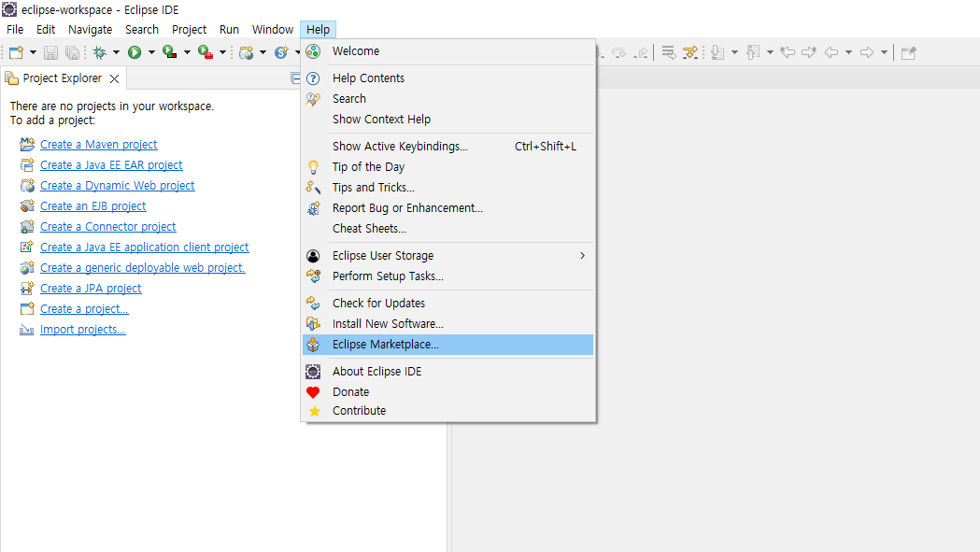Select the Project Explorer tab
The height and width of the screenshot is (552, 980).
(62, 78)
